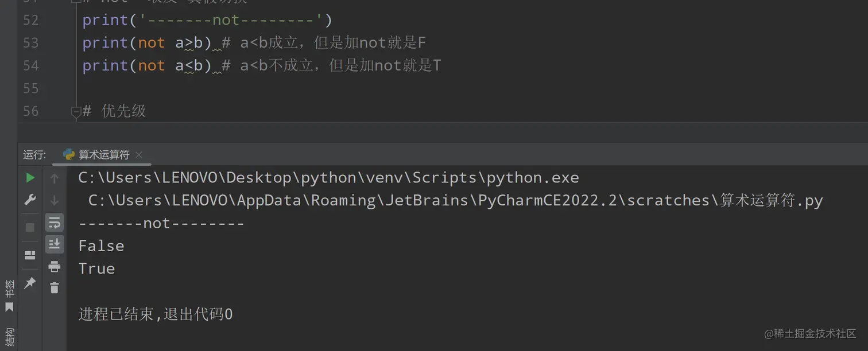
Task: Click the restore layout icon
Action: [30, 255]
